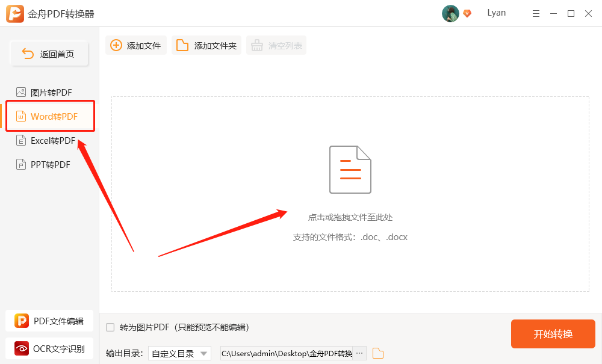602x364 pixels.
Task: Return to home with 返回首页 button
Action: (49, 54)
